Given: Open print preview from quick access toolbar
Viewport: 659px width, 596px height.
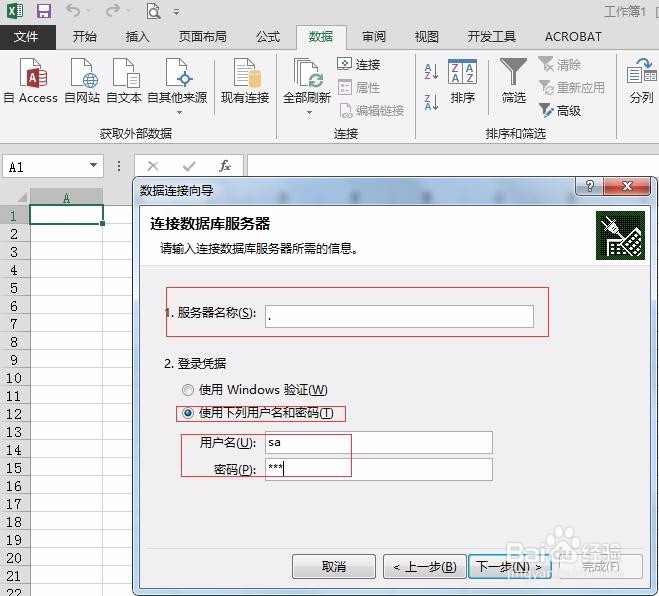Looking at the screenshot, I should point(153,11).
